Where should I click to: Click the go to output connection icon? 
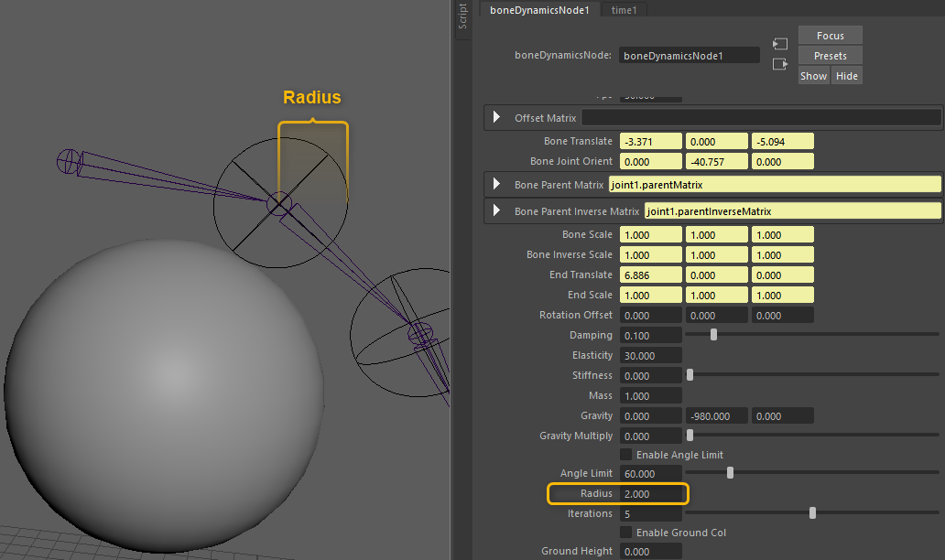coord(780,64)
